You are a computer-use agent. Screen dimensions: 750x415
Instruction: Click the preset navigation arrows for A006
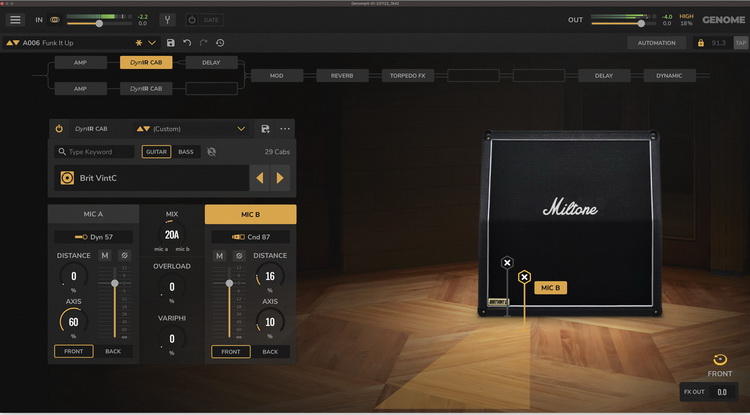pyautogui.click(x=13, y=43)
